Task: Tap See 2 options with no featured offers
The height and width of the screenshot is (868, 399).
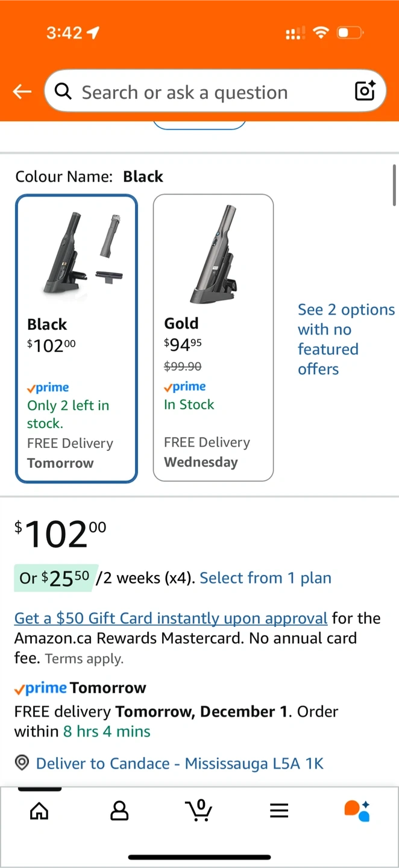Action: 346,339
